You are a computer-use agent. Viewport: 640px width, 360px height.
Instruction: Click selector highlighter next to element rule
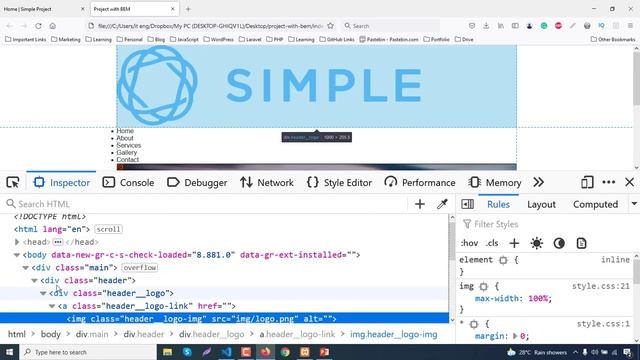[x=503, y=260]
